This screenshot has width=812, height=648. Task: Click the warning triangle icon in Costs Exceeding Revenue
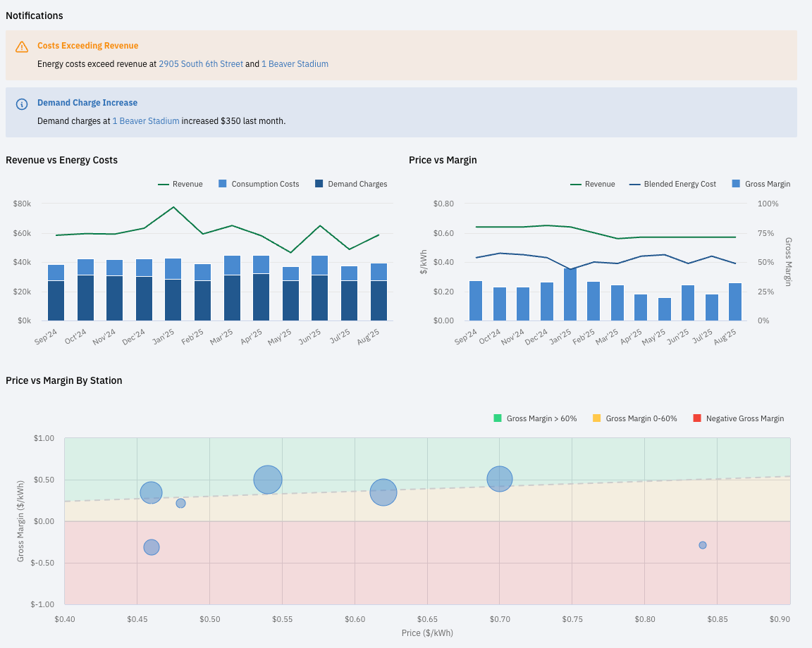point(22,46)
